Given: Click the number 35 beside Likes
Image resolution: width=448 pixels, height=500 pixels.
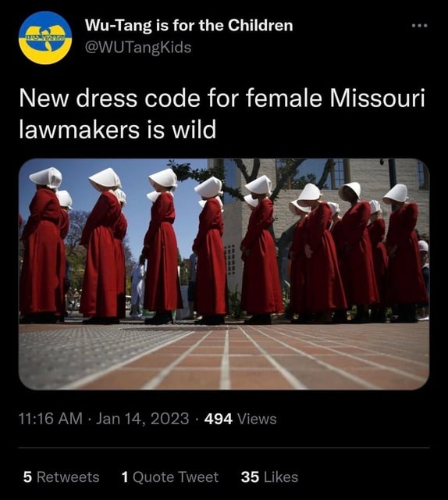Looking at the screenshot, I should tap(250, 477).
